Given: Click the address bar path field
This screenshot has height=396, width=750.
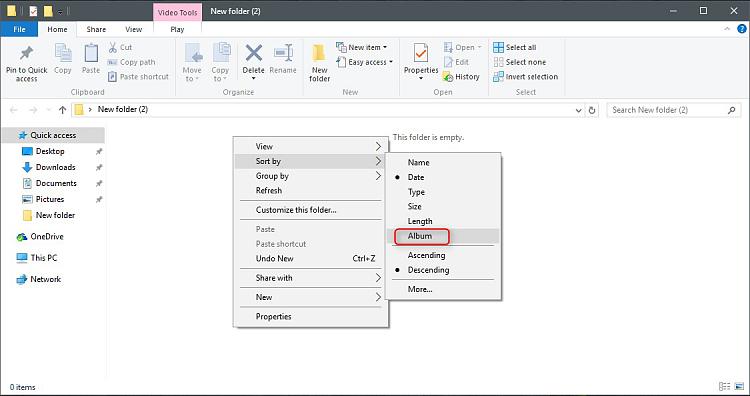Looking at the screenshot, I should tap(328, 110).
